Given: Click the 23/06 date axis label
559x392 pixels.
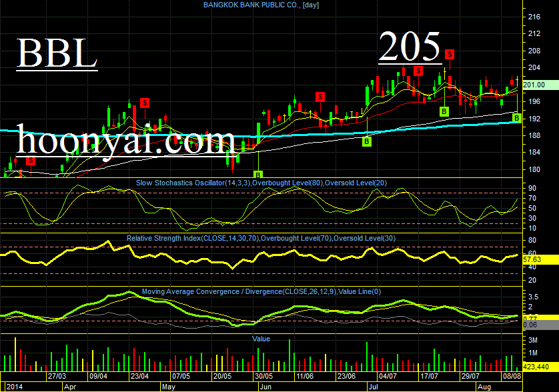Looking at the screenshot, I should coord(346,376).
